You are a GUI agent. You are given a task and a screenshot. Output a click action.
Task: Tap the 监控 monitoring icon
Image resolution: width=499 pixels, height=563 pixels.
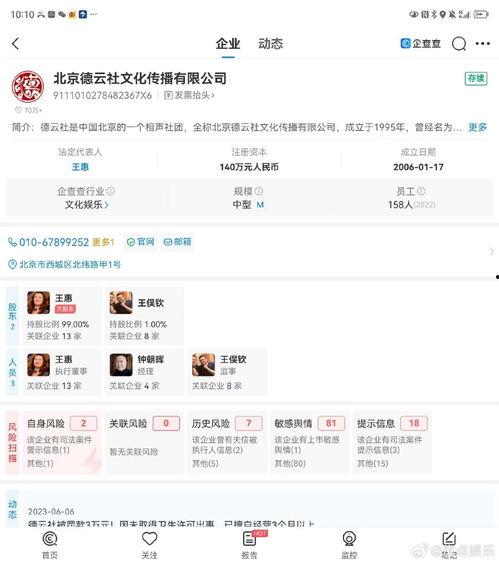349,539
